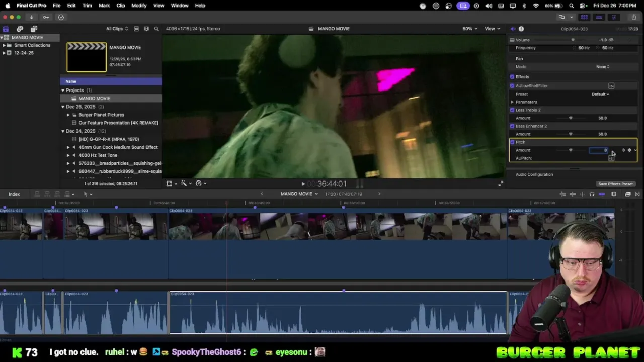Expand the 12-24-25 event
The image size is (644, 362).
click(4, 53)
